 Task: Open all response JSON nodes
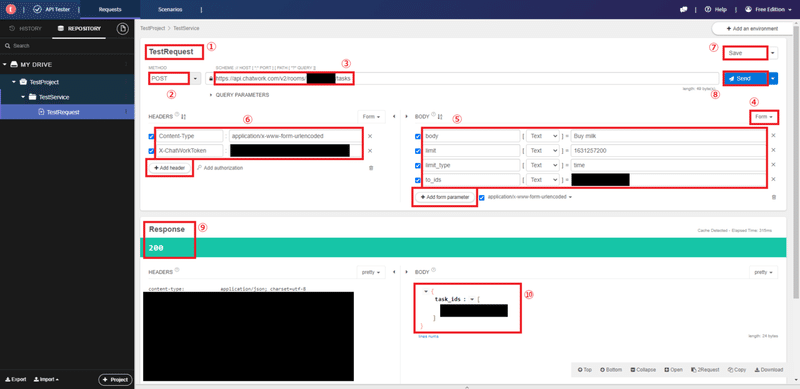tap(673, 370)
